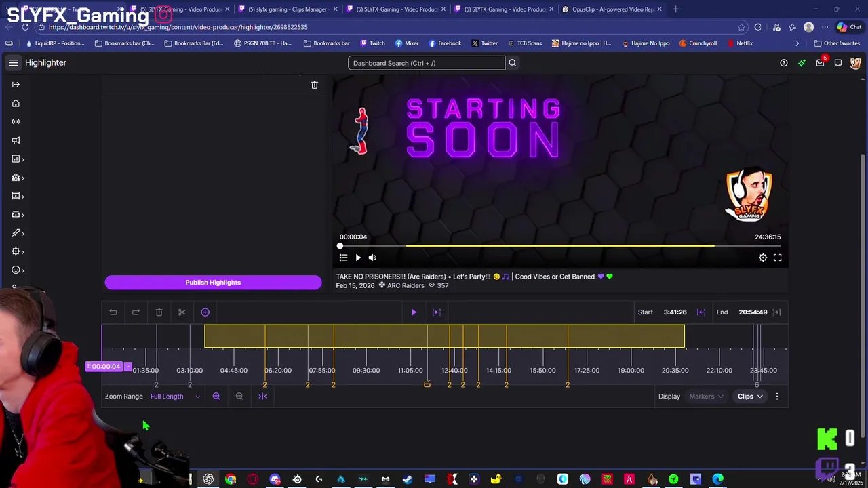This screenshot has width=868, height=488.
Task: Search with the magnifier button
Action: tap(513, 63)
